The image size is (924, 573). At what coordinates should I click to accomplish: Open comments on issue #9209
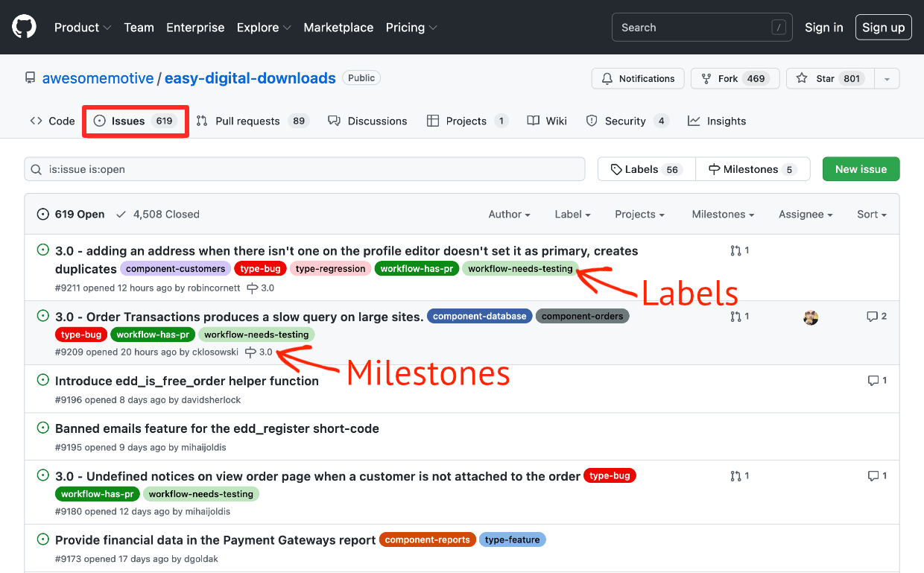pos(877,317)
